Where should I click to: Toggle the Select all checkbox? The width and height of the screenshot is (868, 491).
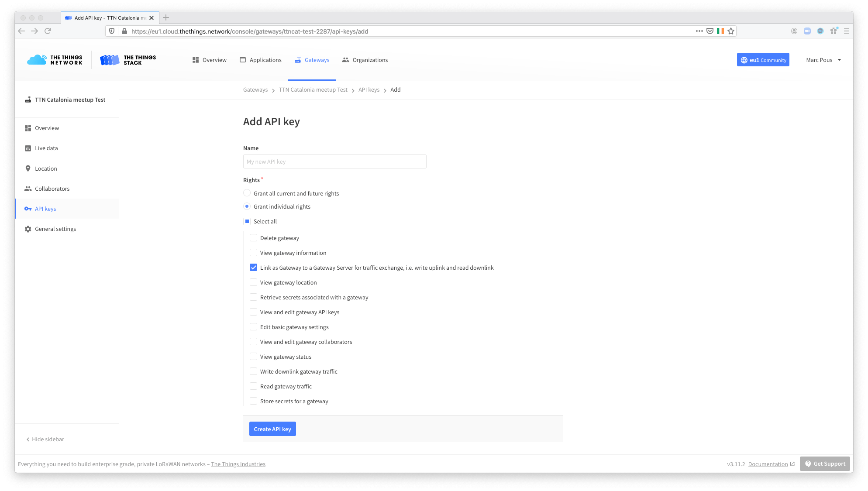(x=247, y=221)
